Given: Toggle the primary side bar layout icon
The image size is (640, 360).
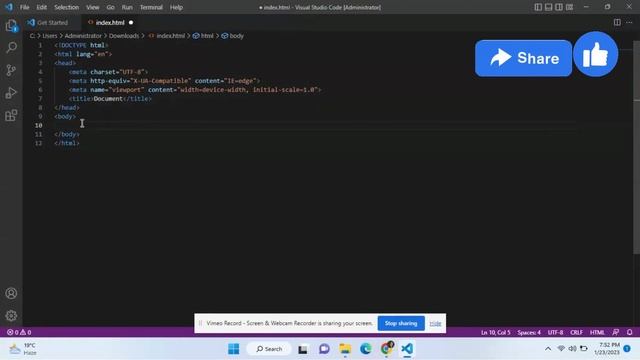Looking at the screenshot, I should (538, 7).
